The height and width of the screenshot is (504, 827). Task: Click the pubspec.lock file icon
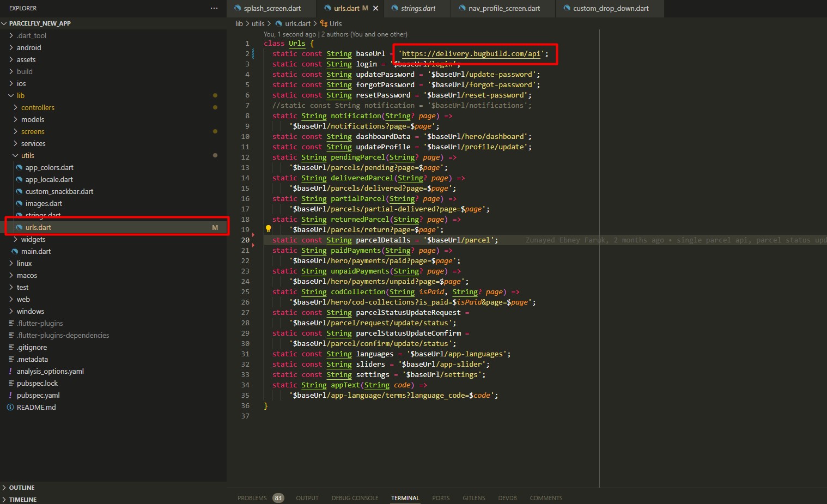(x=11, y=383)
